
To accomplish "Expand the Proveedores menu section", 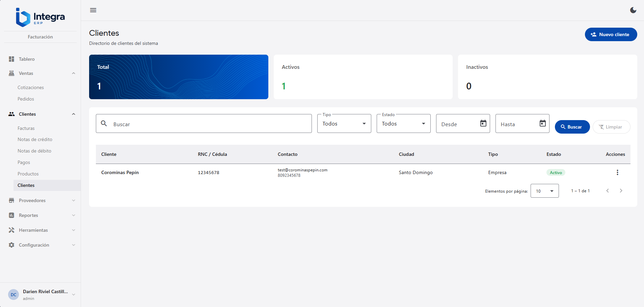I will (74, 200).
